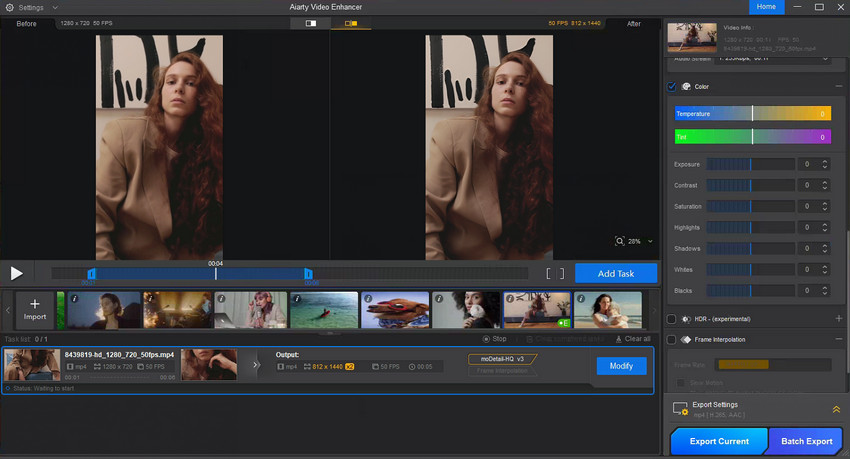Play the video preview
The height and width of the screenshot is (459, 850).
click(x=16, y=273)
